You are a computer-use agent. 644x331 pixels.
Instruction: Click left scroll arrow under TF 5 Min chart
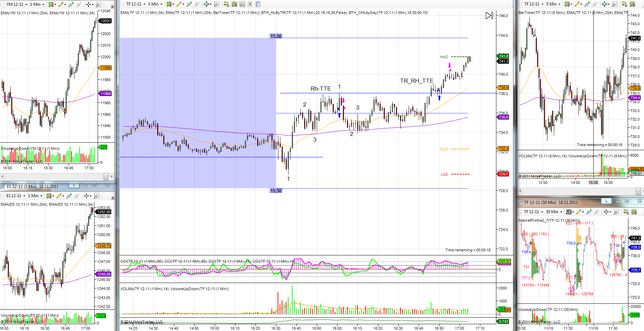(520, 191)
